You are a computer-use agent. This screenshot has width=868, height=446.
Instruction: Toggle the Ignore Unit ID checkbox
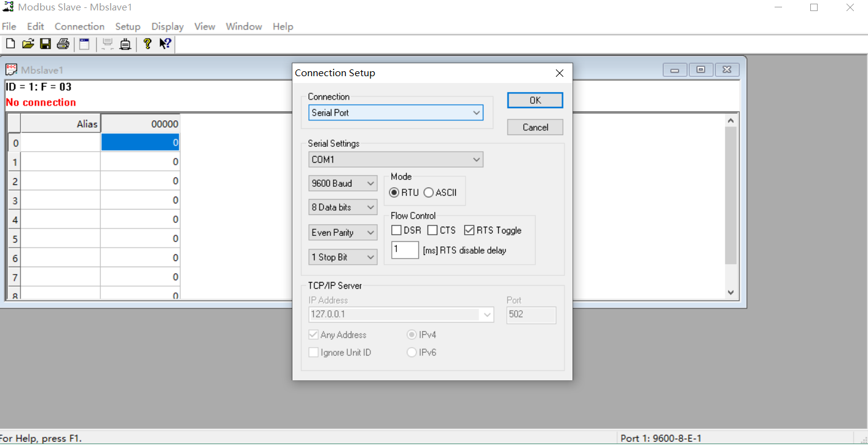click(313, 353)
